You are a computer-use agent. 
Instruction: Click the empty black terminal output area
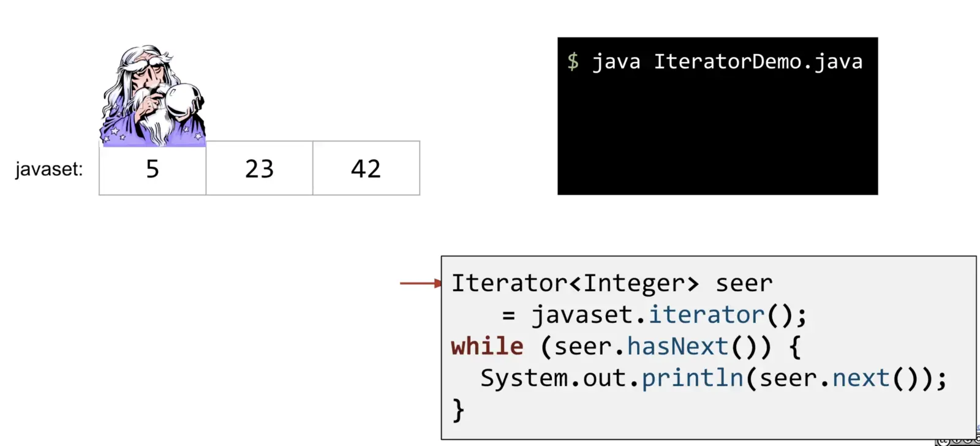[717, 135]
